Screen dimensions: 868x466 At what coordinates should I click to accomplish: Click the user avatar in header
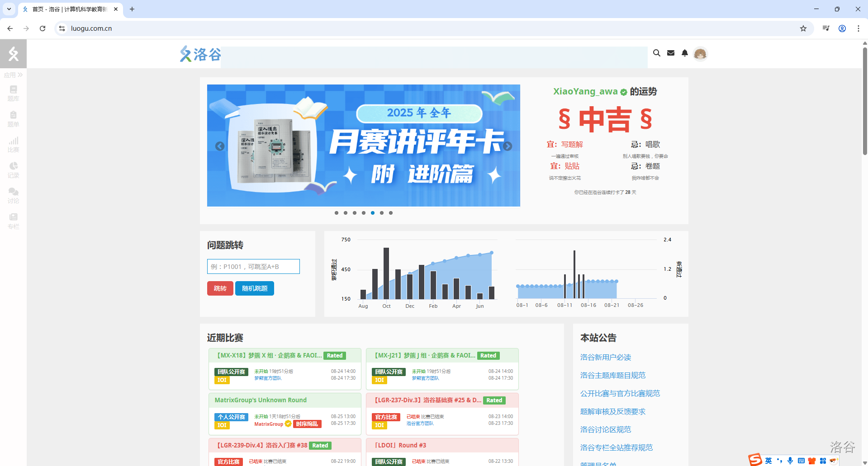700,54
